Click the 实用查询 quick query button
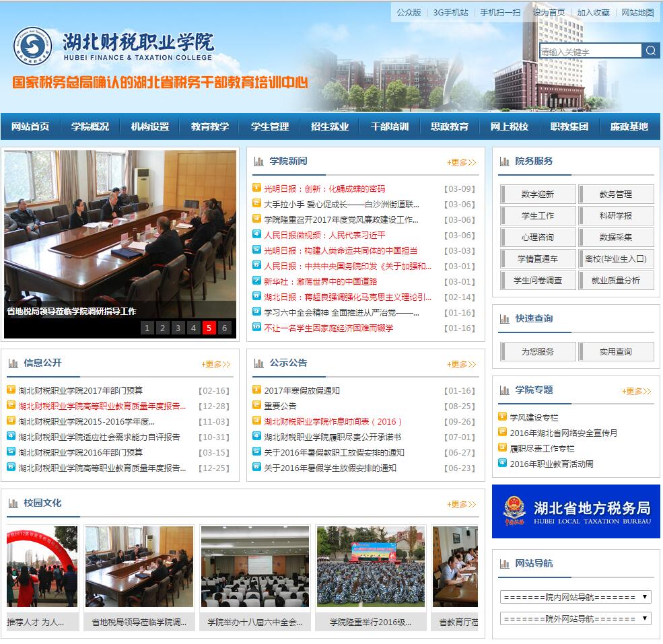The image size is (663, 644). point(616,351)
